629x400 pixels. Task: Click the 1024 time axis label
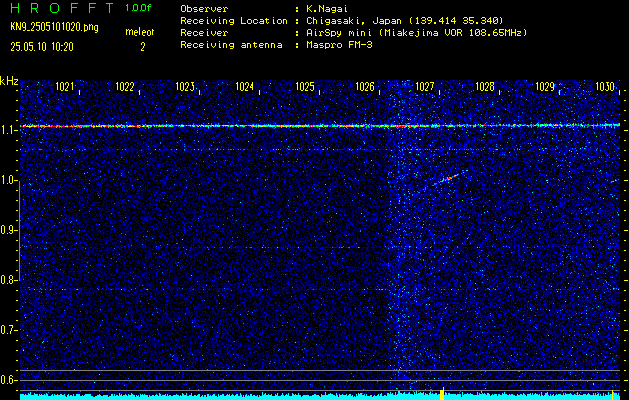(245, 87)
